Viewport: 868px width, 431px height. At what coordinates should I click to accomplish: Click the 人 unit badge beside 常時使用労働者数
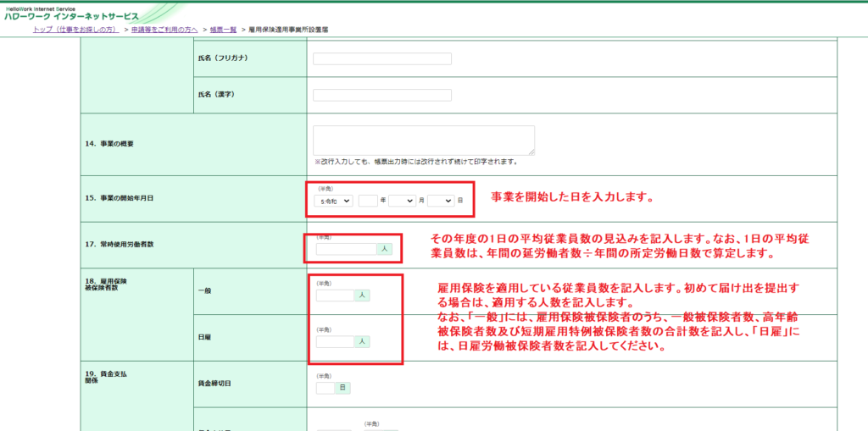pos(384,249)
